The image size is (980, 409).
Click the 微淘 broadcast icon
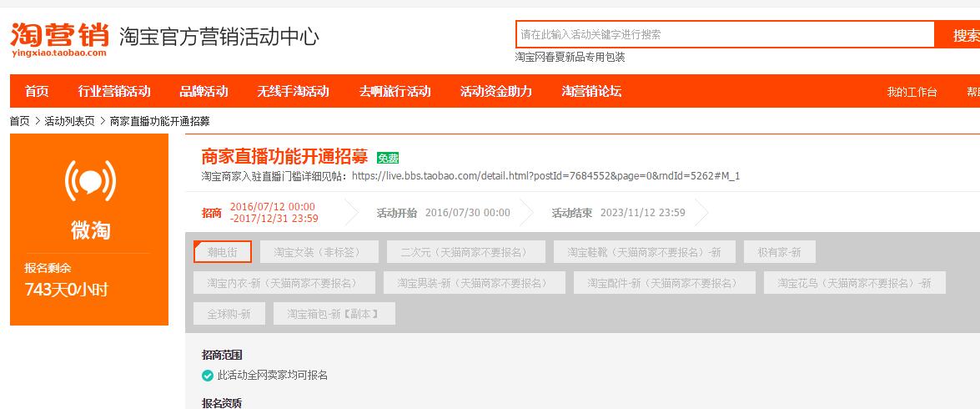91,181
